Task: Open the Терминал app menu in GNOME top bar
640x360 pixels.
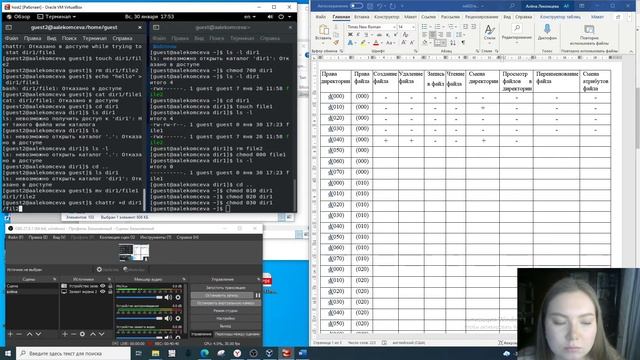Action: coord(56,17)
